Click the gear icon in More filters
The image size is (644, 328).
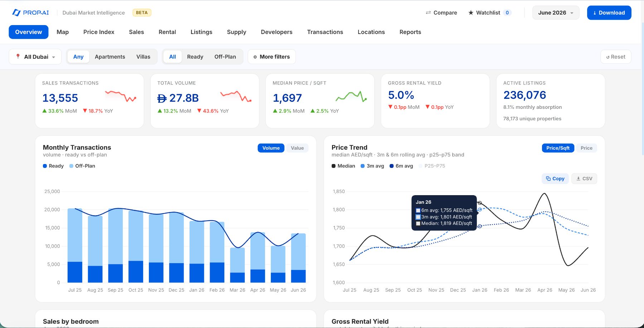[x=255, y=57]
